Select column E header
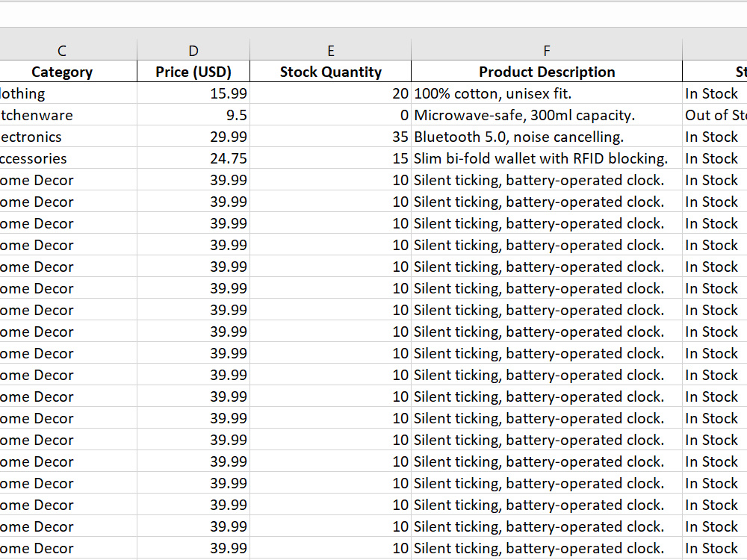Viewport: 747px width, 560px height. pyautogui.click(x=330, y=51)
